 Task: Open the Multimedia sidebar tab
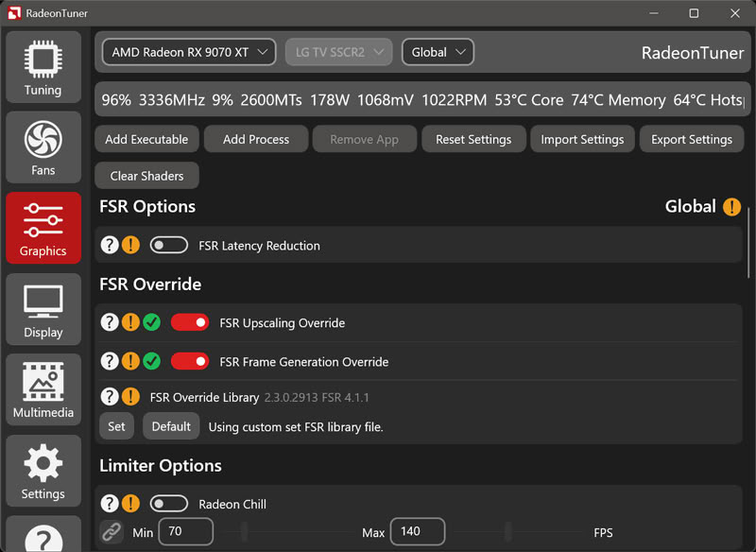pyautogui.click(x=43, y=389)
